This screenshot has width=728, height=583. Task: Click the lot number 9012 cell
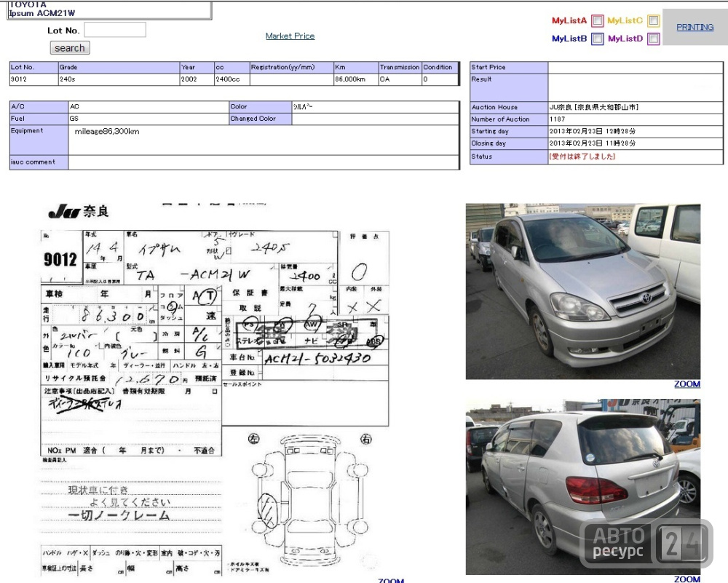click(34, 79)
